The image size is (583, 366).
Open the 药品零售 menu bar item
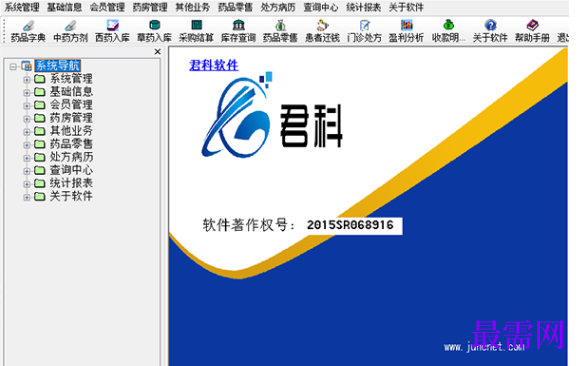(x=235, y=7)
